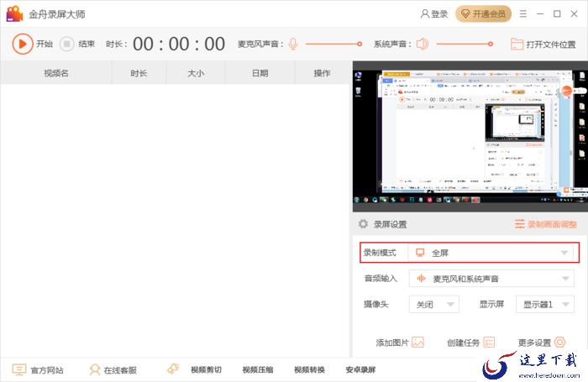Expand the 录制模式 全屏 dropdown
This screenshot has width=588, height=382.
click(x=491, y=253)
